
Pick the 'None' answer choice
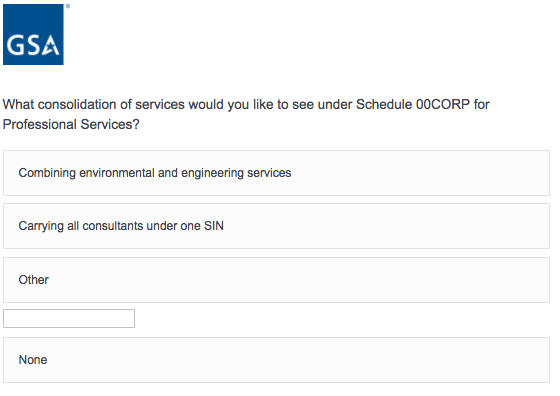pos(276,360)
